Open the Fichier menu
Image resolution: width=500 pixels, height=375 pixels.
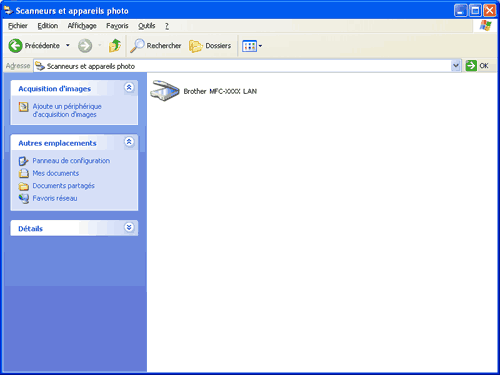click(18, 26)
